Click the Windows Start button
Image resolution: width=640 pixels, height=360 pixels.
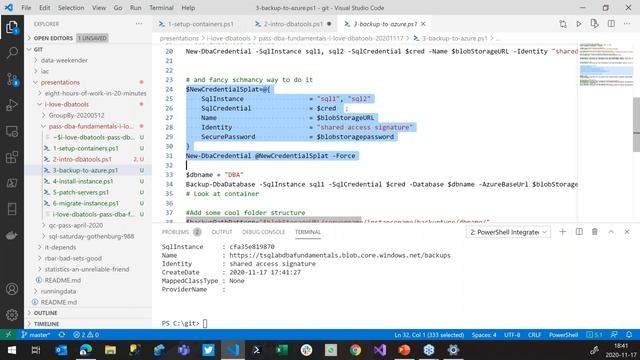click(x=12, y=350)
